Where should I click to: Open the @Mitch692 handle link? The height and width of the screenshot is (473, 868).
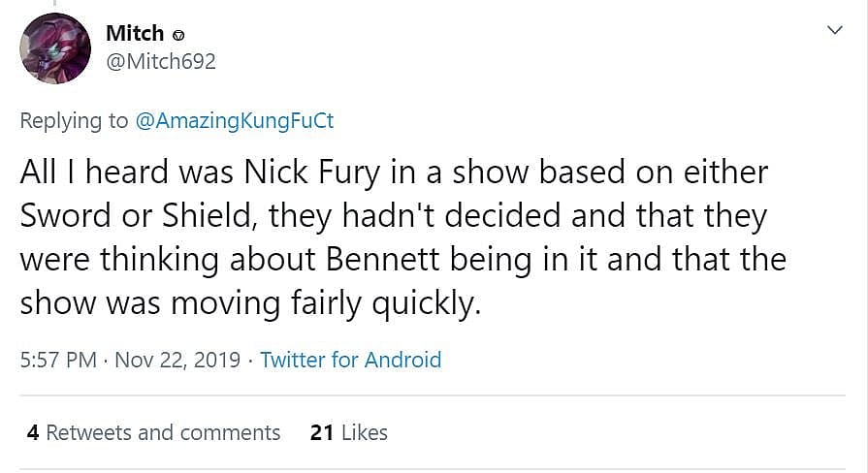pos(160,62)
